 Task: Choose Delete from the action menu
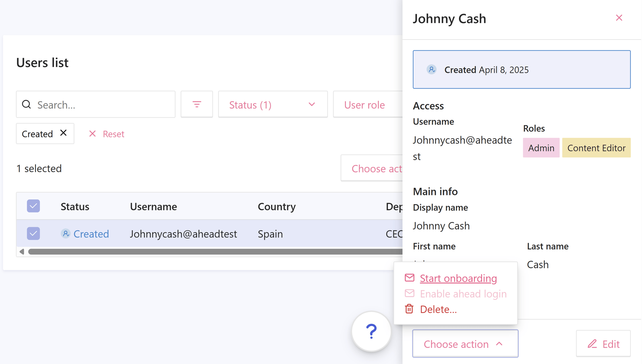438,309
